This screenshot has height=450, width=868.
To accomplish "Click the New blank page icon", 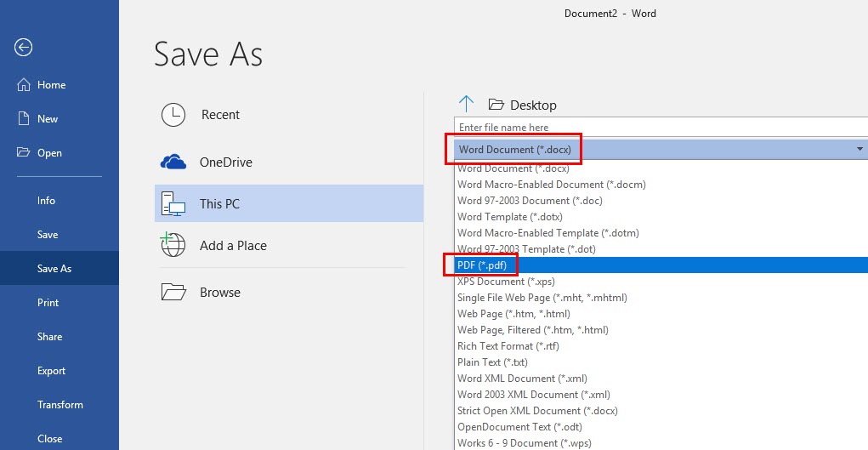I will (x=23, y=118).
